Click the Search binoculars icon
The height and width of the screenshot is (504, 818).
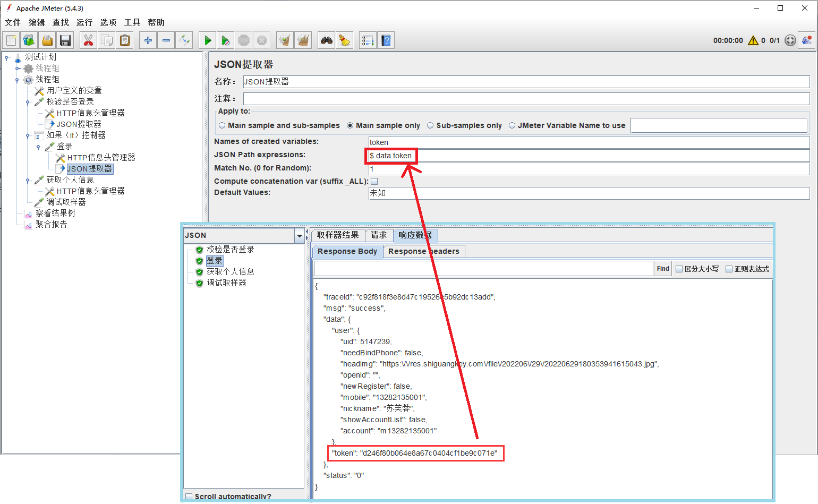(x=327, y=40)
